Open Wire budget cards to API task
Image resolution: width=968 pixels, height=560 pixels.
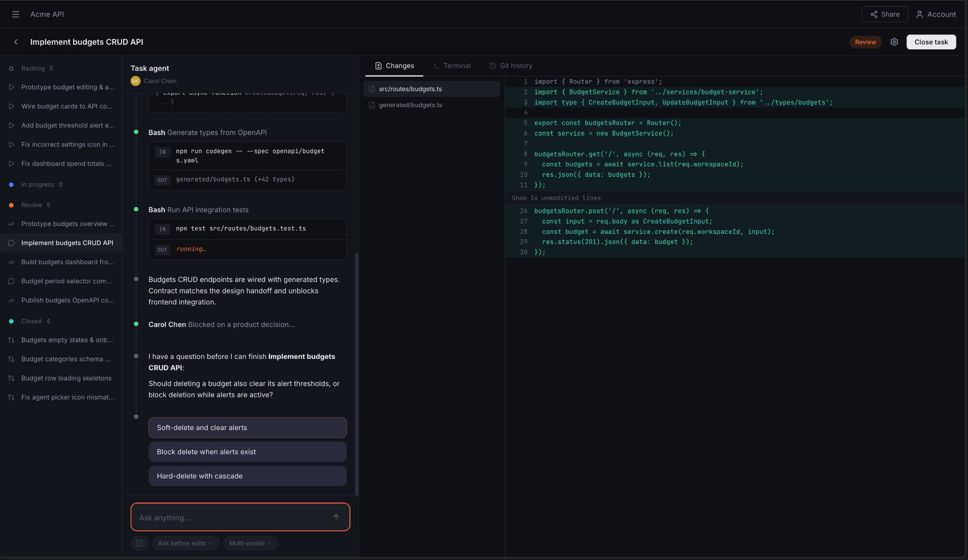[61, 106]
